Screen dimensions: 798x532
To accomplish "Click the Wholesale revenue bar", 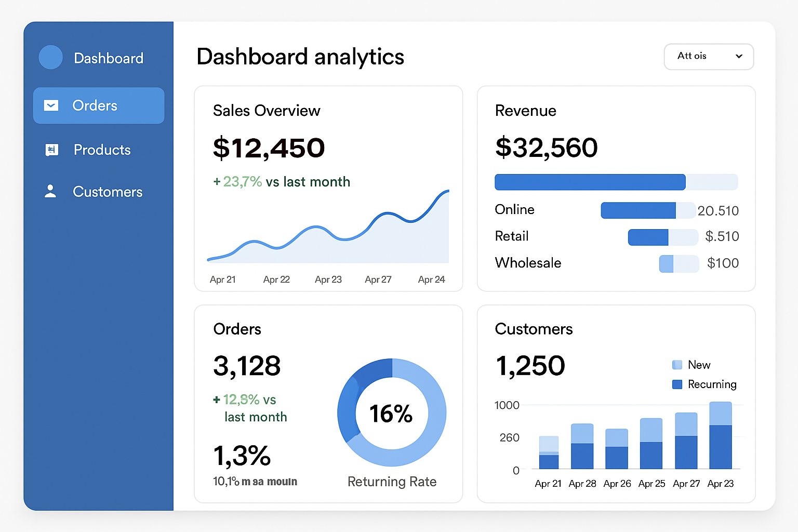I will 678,264.
